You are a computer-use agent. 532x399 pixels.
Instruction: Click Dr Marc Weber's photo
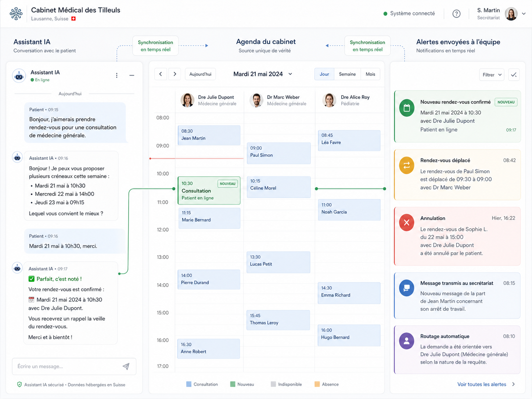point(256,100)
